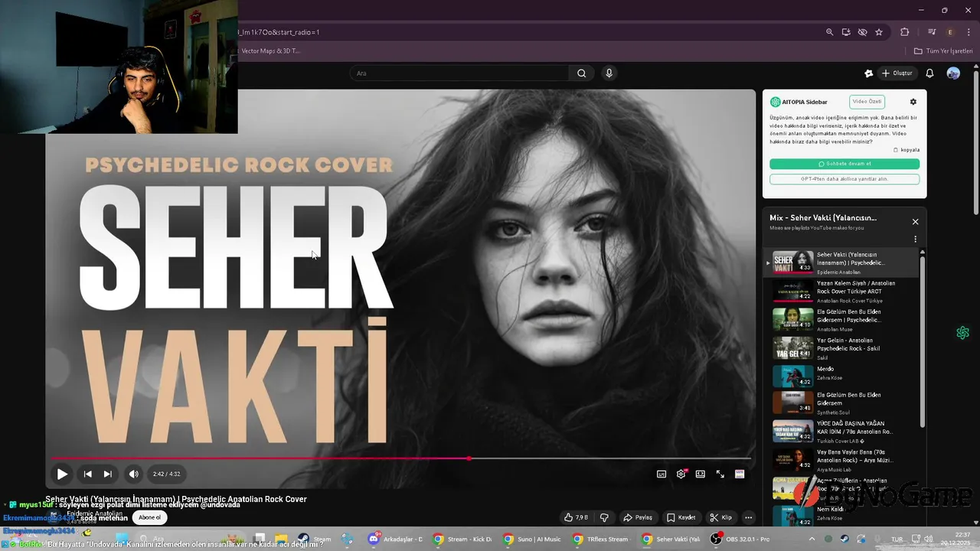Viewport: 980px width, 551px height.
Task: Toggle subtitles in the player
Action: tap(661, 474)
